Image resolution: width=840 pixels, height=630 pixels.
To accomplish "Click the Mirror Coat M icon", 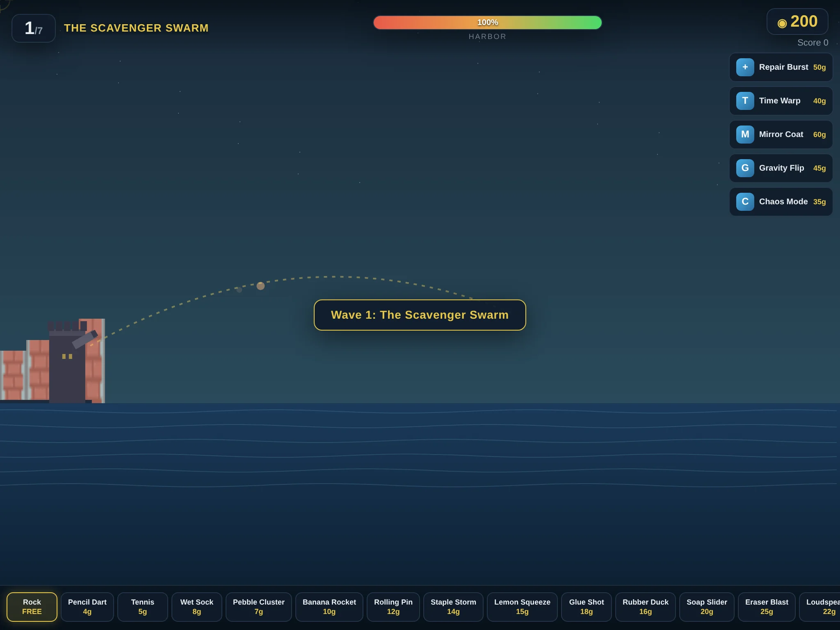I will 745,135.
